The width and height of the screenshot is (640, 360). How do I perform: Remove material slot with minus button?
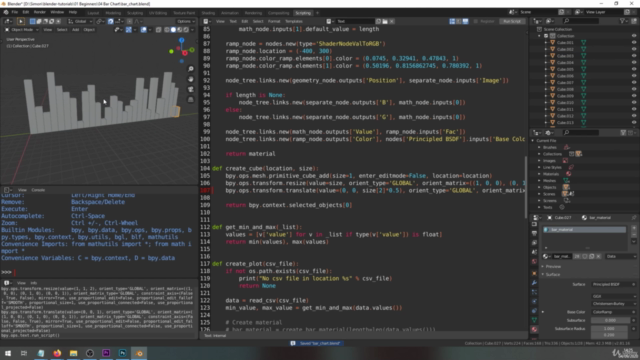(634, 235)
